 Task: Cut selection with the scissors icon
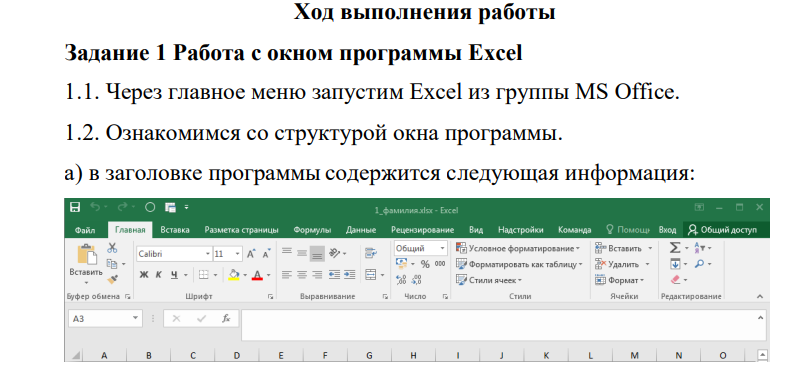(x=112, y=247)
